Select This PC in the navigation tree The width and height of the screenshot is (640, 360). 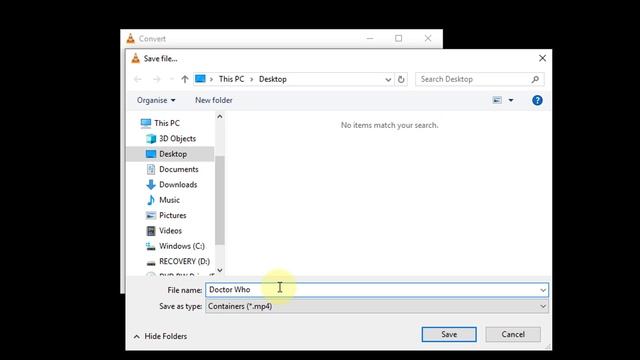167,123
